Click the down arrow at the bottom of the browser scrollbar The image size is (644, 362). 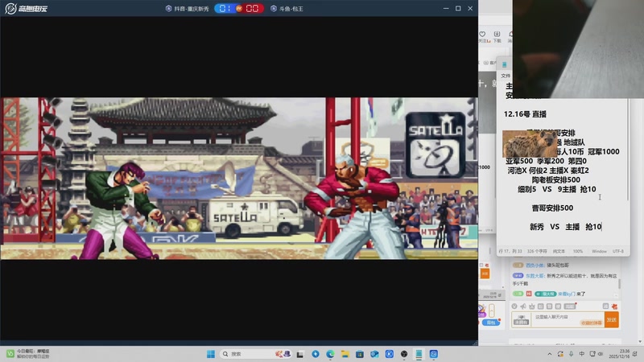[640, 341]
